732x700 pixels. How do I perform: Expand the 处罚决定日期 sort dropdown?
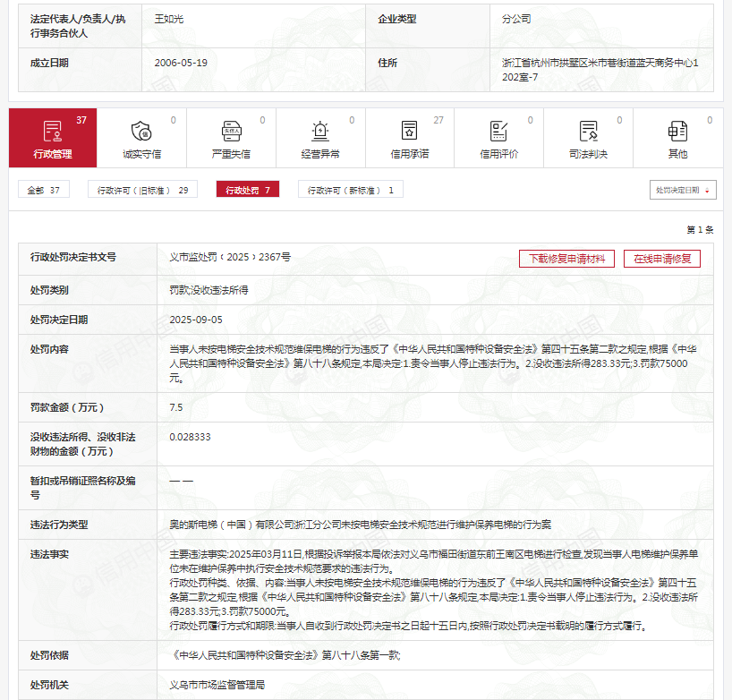[684, 190]
